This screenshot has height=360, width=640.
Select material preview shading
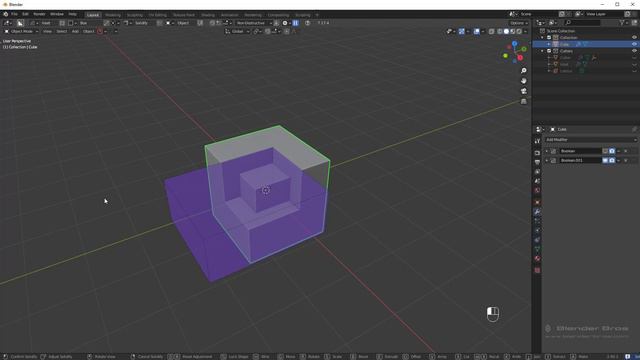point(513,31)
